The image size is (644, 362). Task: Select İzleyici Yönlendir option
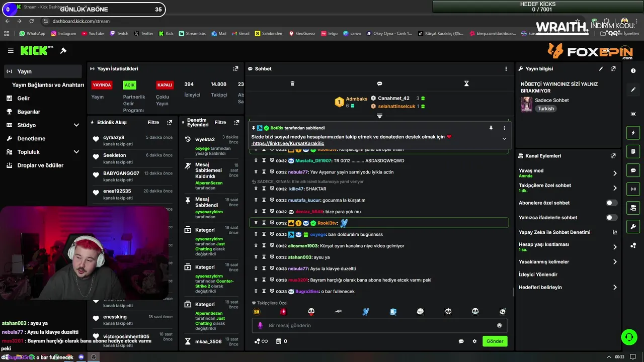pos(538,275)
